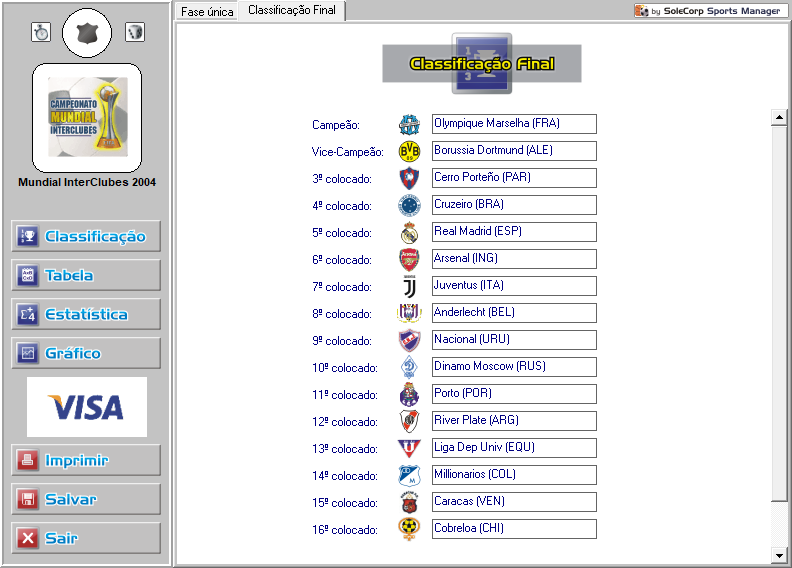Click the Borussia Dortmund BVB crest

[409, 151]
